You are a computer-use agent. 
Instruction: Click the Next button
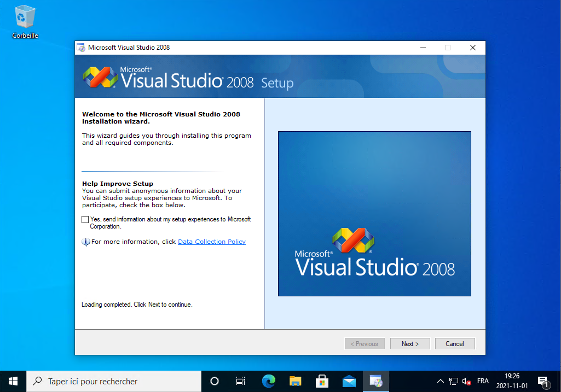(409, 344)
